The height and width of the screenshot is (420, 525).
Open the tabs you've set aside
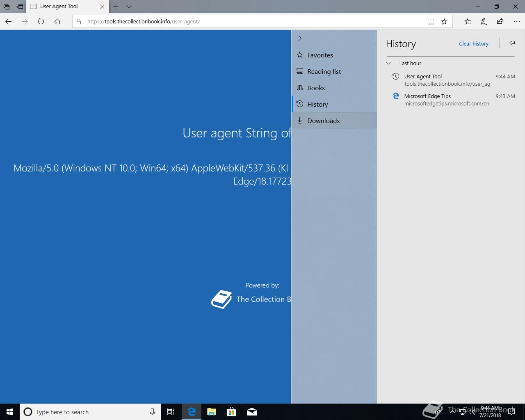[x=7, y=7]
